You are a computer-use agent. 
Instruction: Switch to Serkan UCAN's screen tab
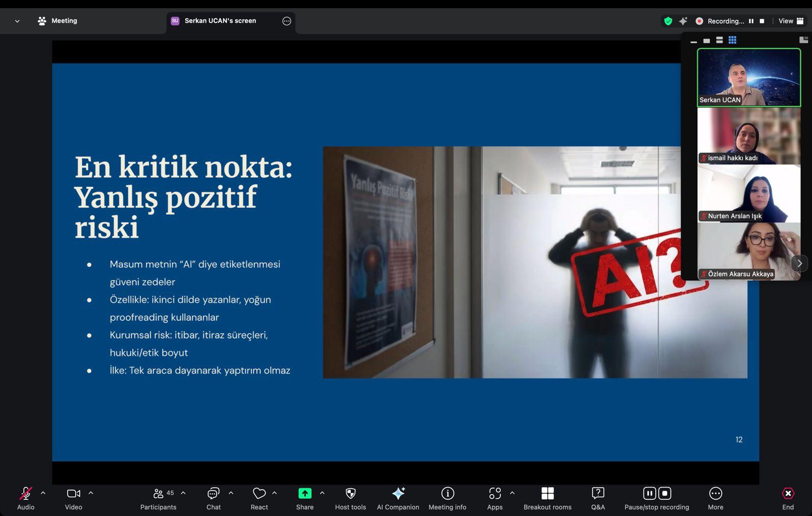coord(220,21)
